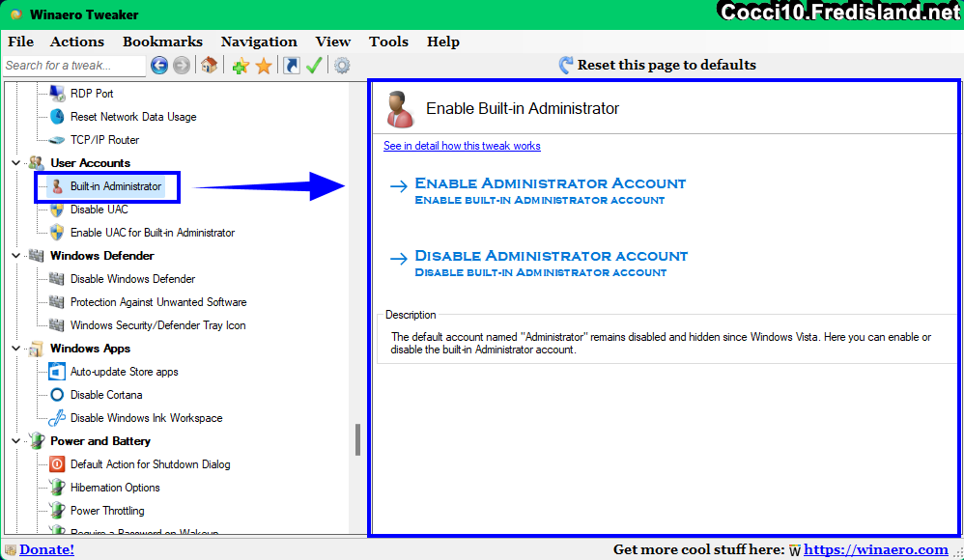Click the Winaero W logo in status bar

pyautogui.click(x=795, y=550)
